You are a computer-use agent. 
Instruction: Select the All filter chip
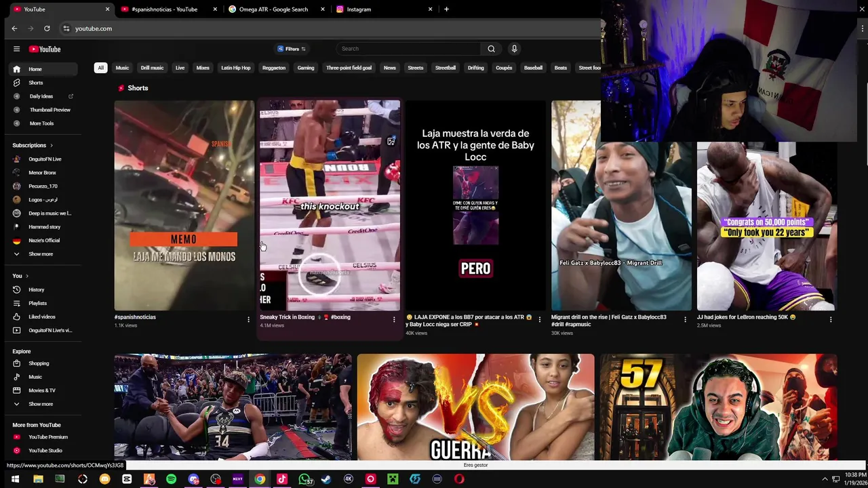click(x=100, y=68)
